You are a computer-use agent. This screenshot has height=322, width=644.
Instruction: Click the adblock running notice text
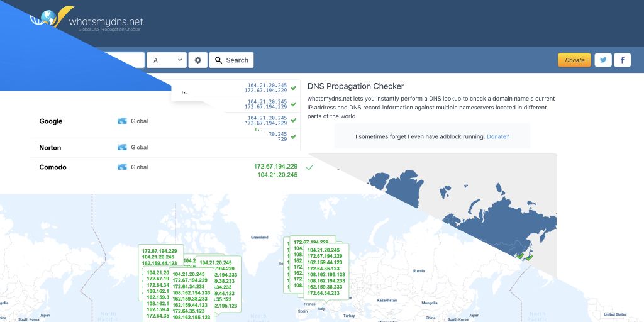tap(420, 136)
